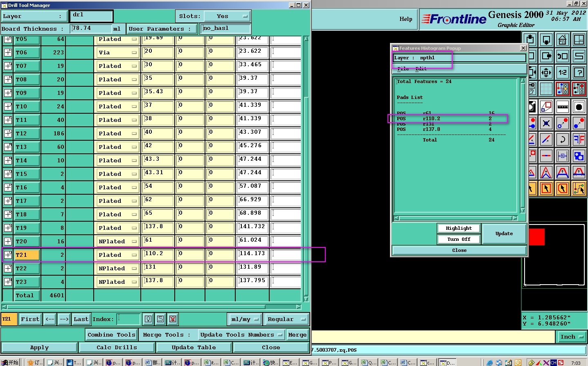Click the Update Table button
Screen dimensions: 588x366
(x=194, y=347)
